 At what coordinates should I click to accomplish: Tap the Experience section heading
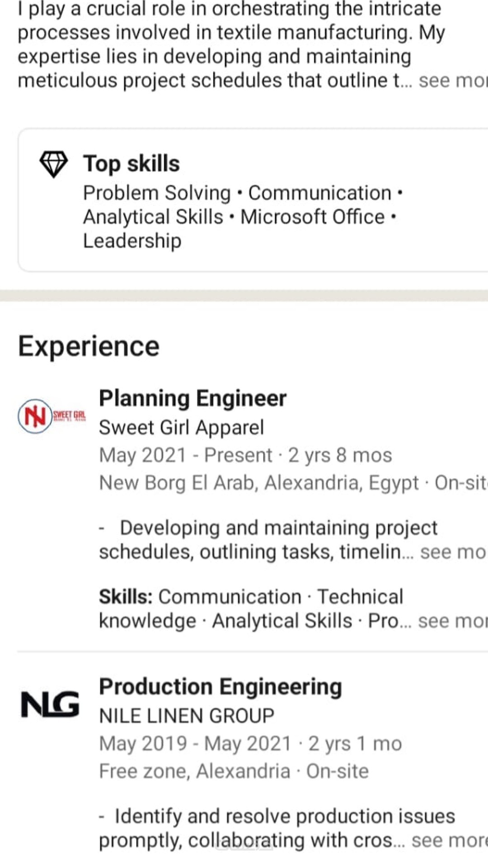(x=89, y=346)
